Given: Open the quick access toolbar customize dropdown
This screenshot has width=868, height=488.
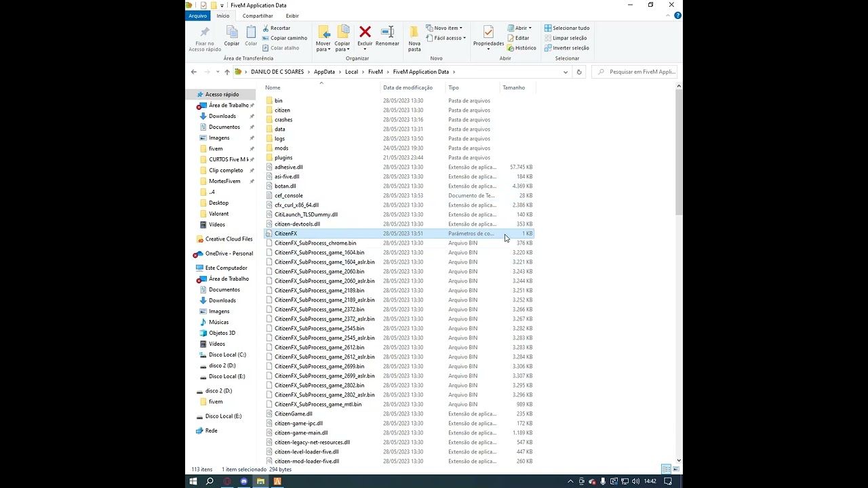Looking at the screenshot, I should coord(222,5).
